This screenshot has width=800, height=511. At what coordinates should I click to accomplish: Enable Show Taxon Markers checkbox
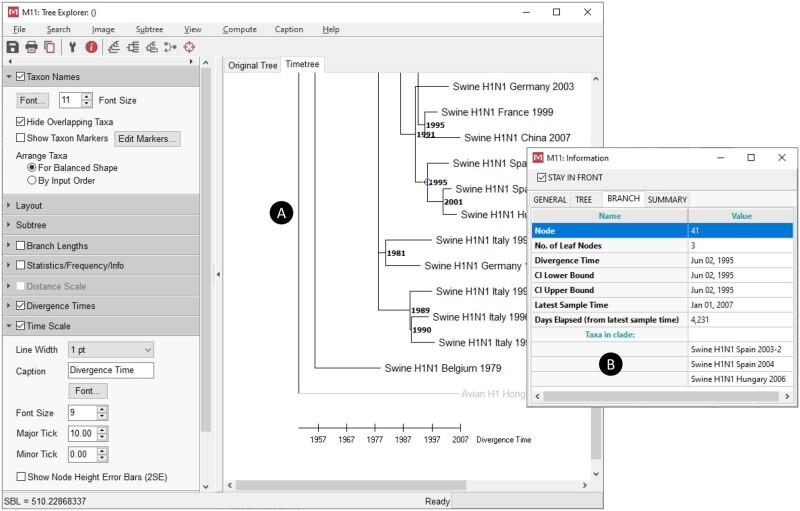(x=21, y=138)
